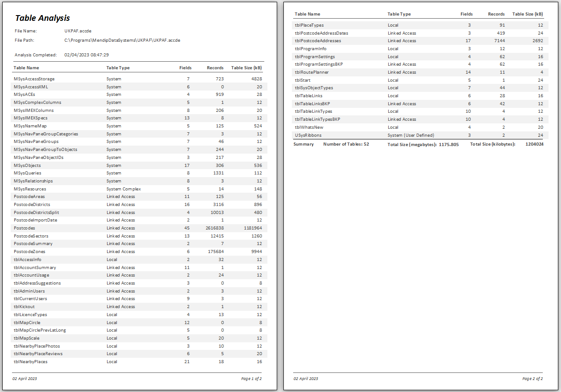The width and height of the screenshot is (561, 392).
Task: Click total kilobytes value 1204024
Action: pos(534,144)
